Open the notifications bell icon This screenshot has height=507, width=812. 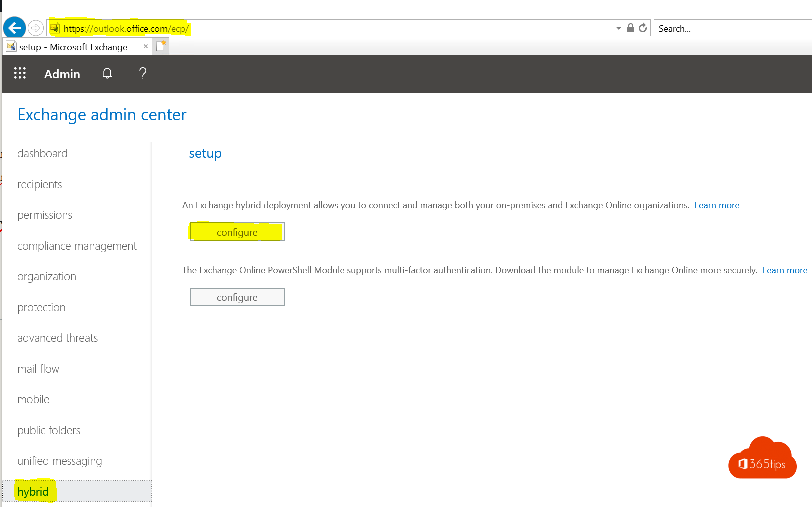[x=107, y=74]
